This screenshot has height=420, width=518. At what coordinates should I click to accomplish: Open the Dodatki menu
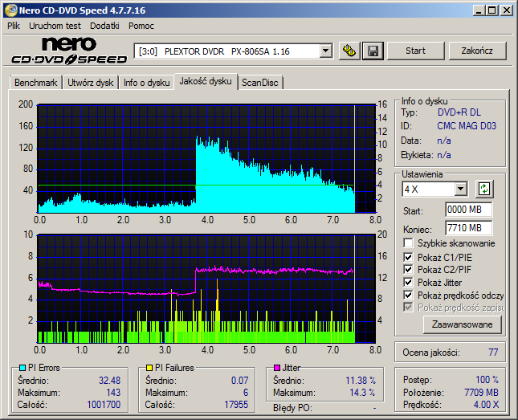104,26
